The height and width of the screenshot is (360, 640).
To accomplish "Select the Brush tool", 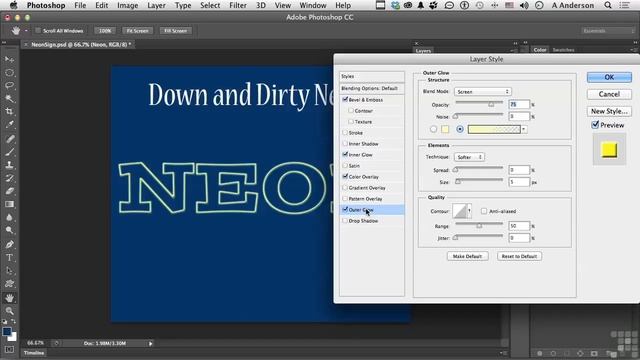I will [9, 152].
